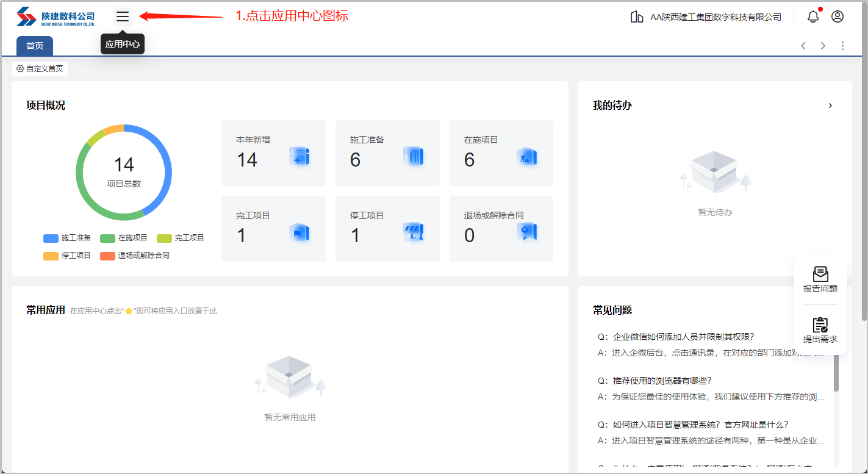Select the 首页 tab
The image size is (868, 474).
[35, 46]
